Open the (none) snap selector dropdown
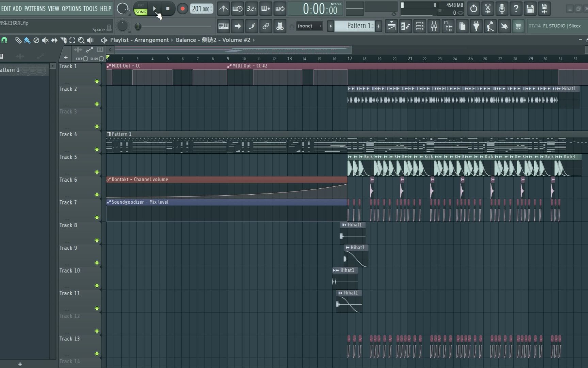The width and height of the screenshot is (588, 368). [309, 26]
